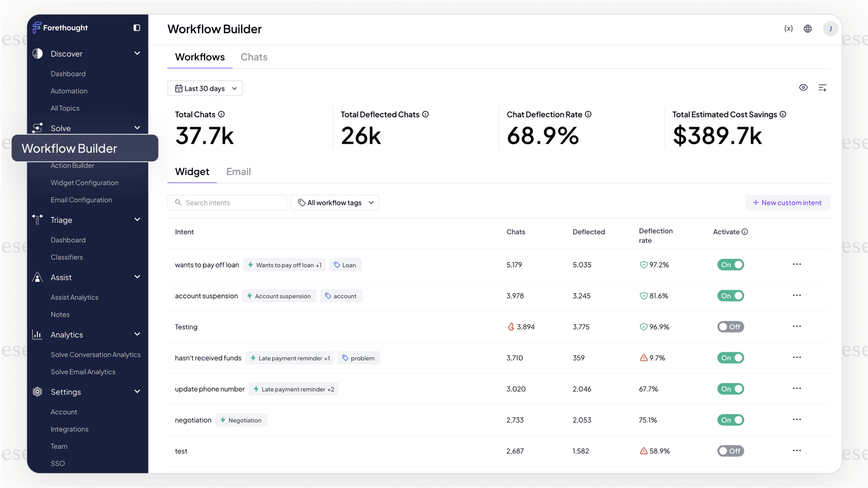Open the All workflow tags dropdown
Image resolution: width=868 pixels, height=488 pixels.
click(334, 202)
